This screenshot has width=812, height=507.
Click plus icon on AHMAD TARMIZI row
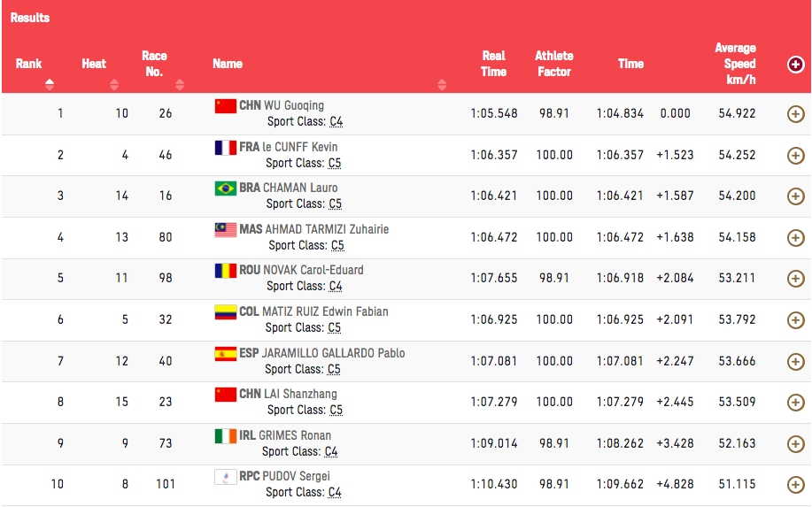pyautogui.click(x=795, y=238)
